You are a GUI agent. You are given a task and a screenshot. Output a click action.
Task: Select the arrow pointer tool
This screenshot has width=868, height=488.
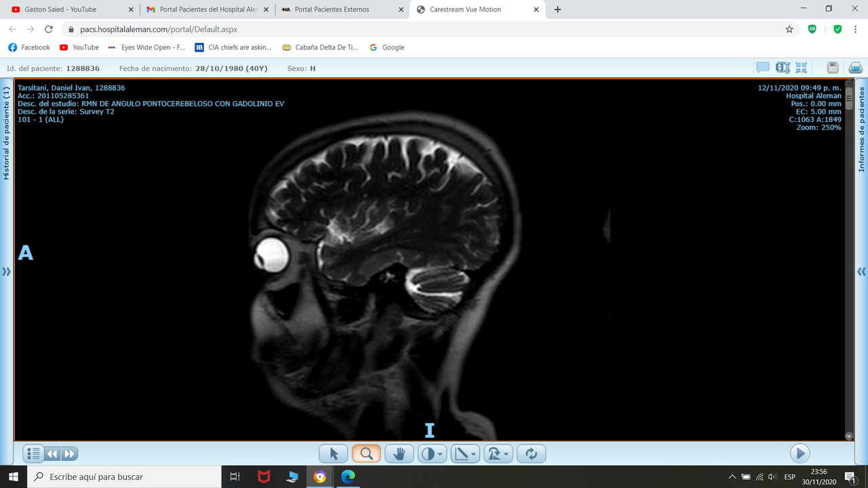[333, 453]
